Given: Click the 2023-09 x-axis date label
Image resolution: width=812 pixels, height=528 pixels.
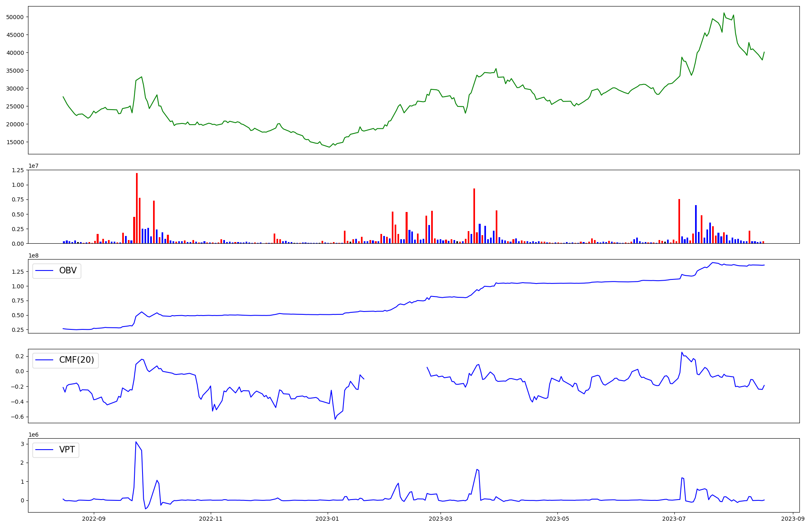Looking at the screenshot, I should pos(793,519).
